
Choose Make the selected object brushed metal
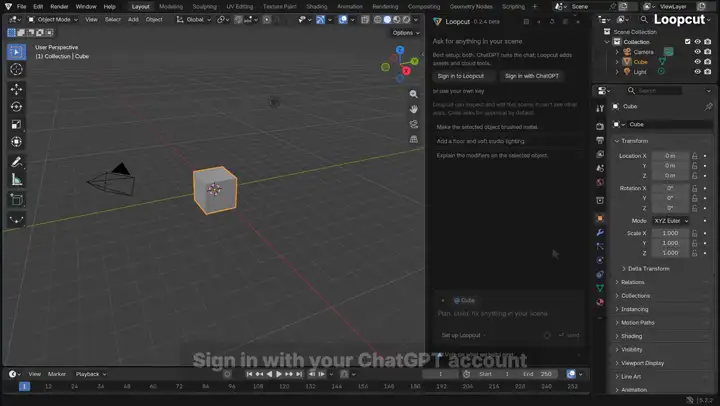tap(487, 127)
